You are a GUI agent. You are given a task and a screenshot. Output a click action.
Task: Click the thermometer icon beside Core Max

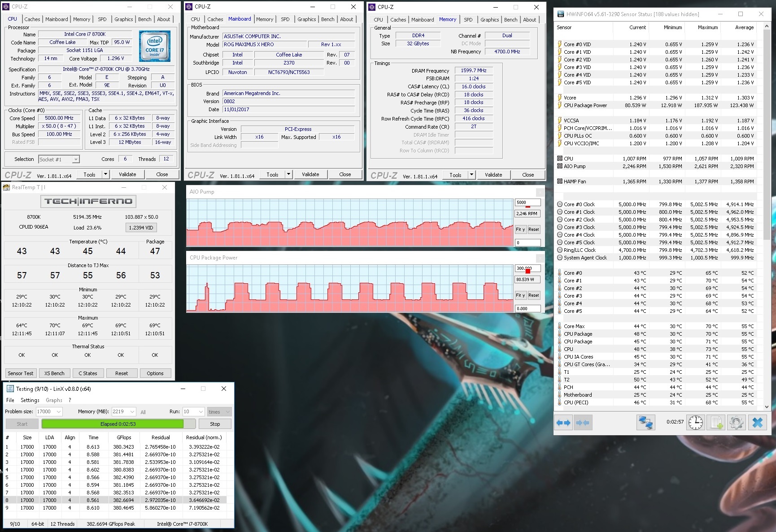(560, 326)
